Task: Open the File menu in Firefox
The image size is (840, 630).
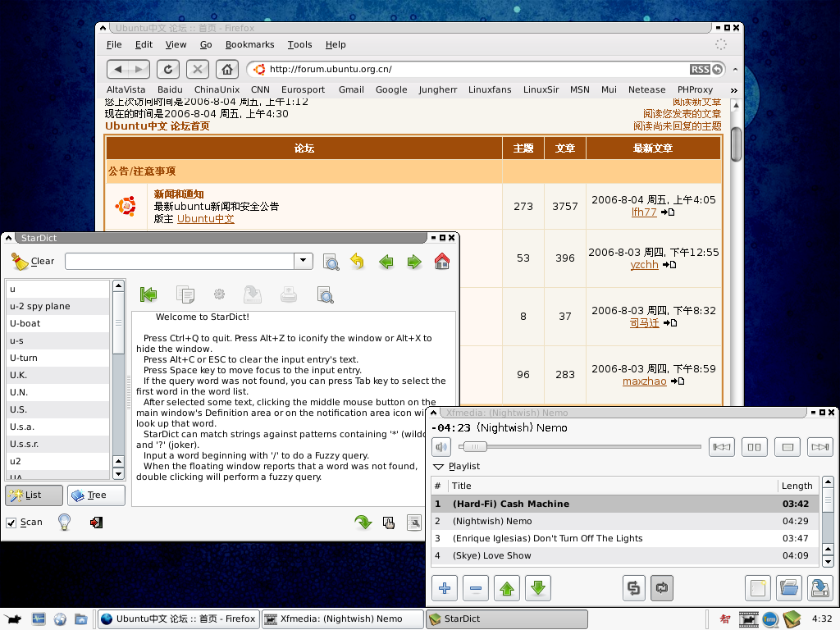Action: 114,44
